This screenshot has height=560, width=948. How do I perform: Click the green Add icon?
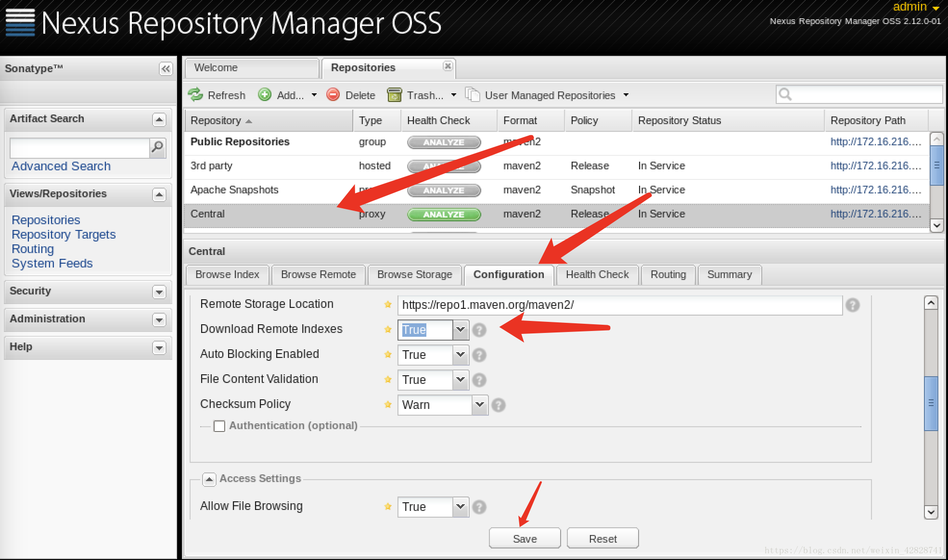265,95
